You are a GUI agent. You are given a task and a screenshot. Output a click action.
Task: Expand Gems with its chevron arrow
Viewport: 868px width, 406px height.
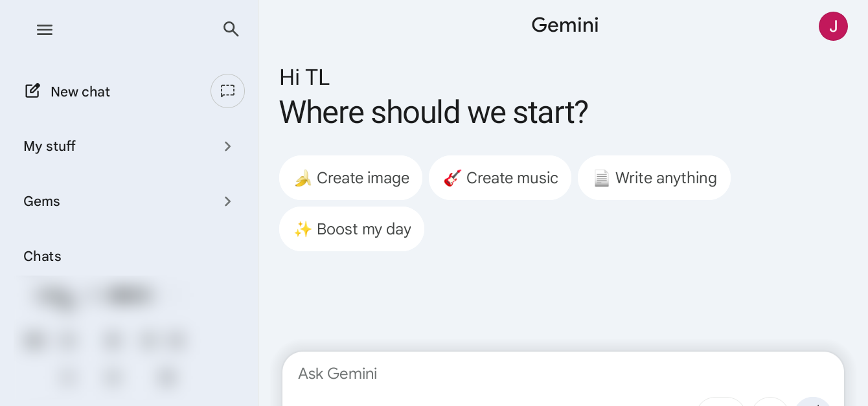(227, 201)
